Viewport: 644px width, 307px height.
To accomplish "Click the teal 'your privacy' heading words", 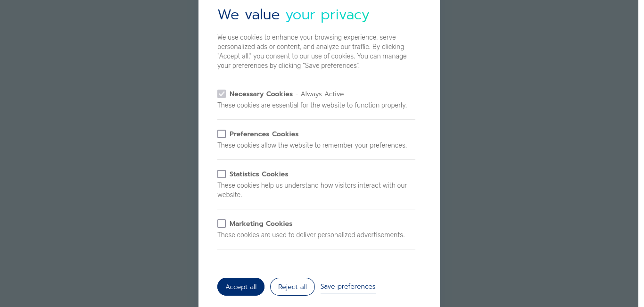I will [x=327, y=15].
